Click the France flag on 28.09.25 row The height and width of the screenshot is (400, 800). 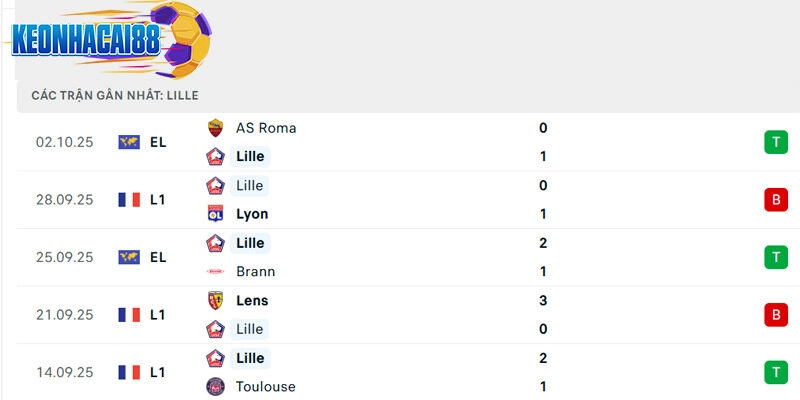129,200
